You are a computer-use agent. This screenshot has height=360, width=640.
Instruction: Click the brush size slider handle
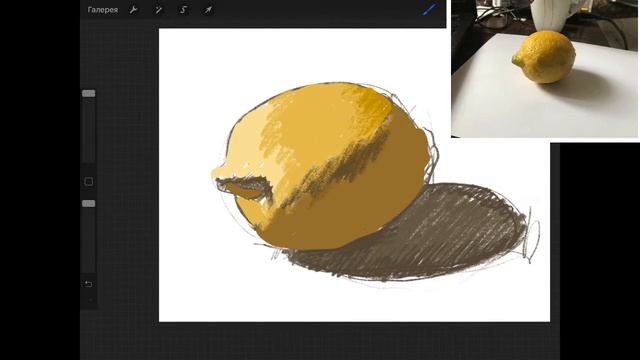(89, 93)
